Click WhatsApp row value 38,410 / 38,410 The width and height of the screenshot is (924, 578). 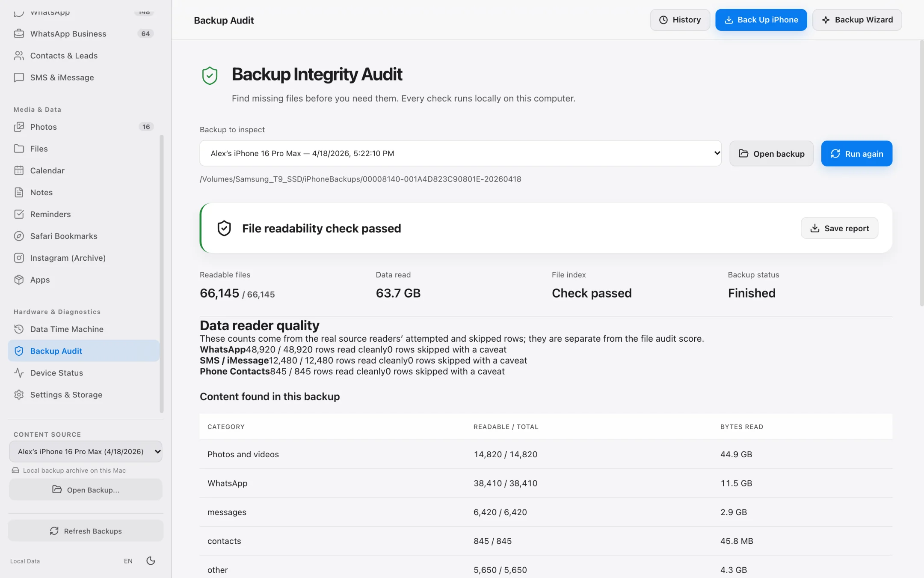[x=505, y=483]
